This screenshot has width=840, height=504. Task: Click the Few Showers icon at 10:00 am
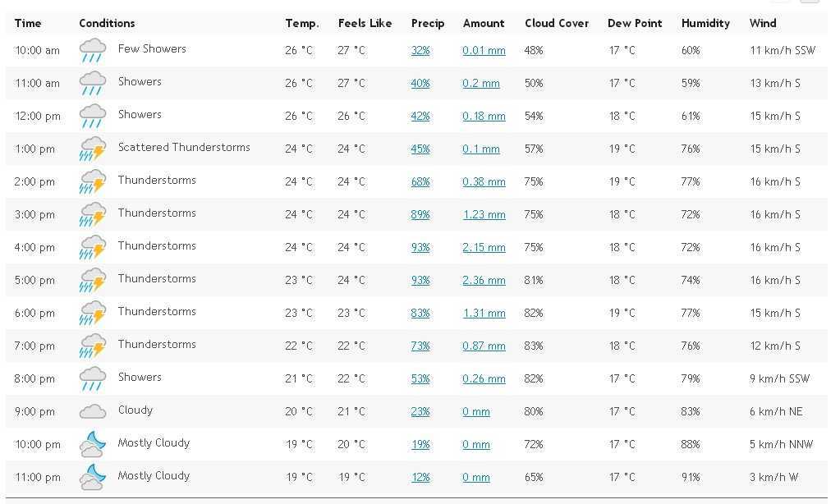(92, 50)
